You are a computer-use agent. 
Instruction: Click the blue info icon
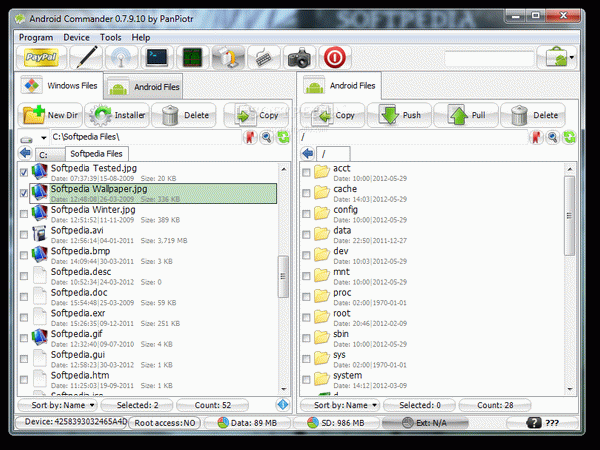(283, 405)
